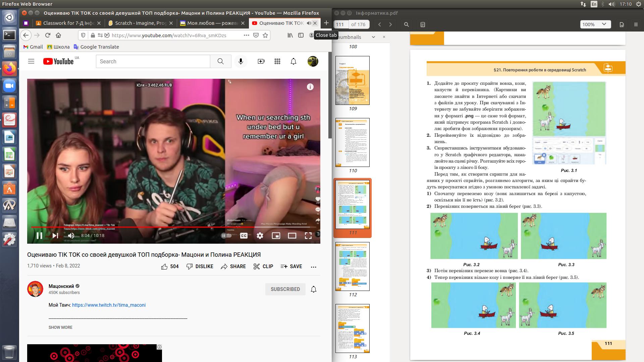Switch to Classwork for 7-Д tab
This screenshot has height=362, width=644.
click(x=68, y=23)
